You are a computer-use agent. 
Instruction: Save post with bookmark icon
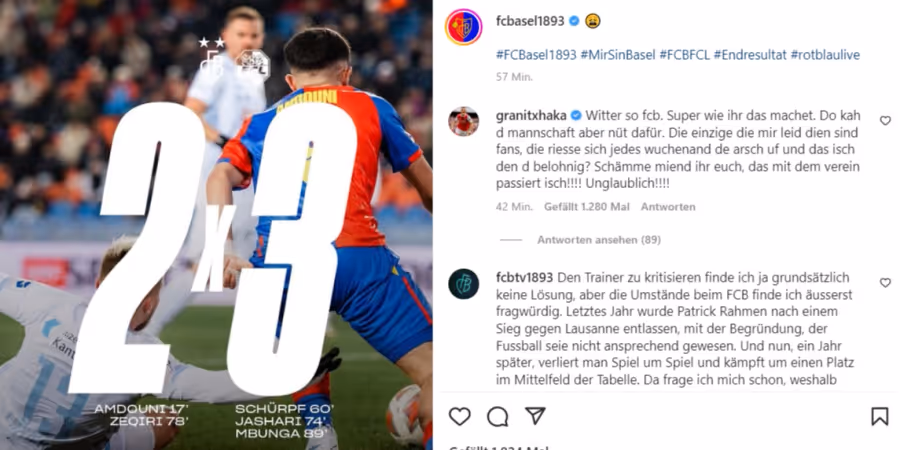coord(879,416)
